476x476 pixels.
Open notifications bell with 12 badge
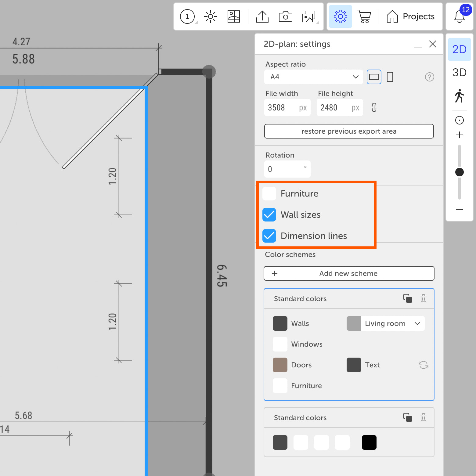(459, 16)
